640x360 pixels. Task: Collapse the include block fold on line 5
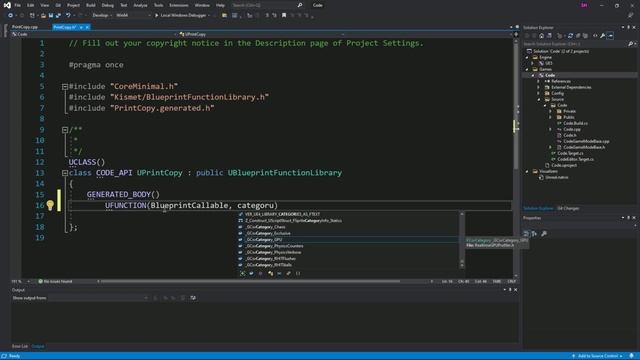coord(65,87)
